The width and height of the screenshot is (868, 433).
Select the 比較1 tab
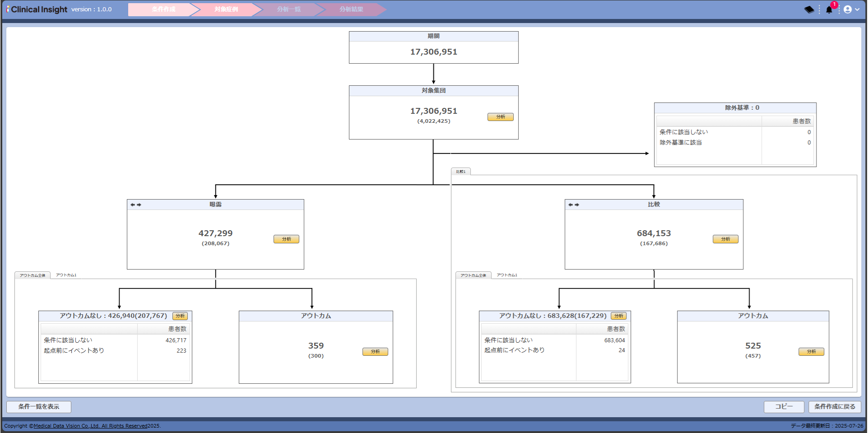click(461, 172)
